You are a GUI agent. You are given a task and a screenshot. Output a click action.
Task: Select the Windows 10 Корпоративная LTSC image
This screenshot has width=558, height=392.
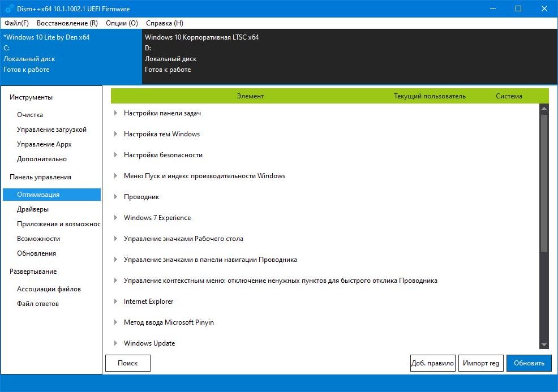pyautogui.click(x=201, y=37)
